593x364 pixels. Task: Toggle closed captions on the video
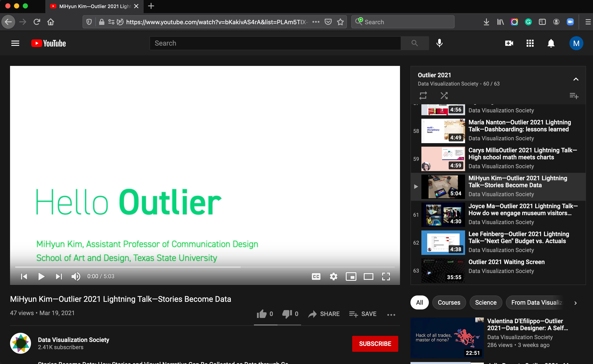point(316,276)
